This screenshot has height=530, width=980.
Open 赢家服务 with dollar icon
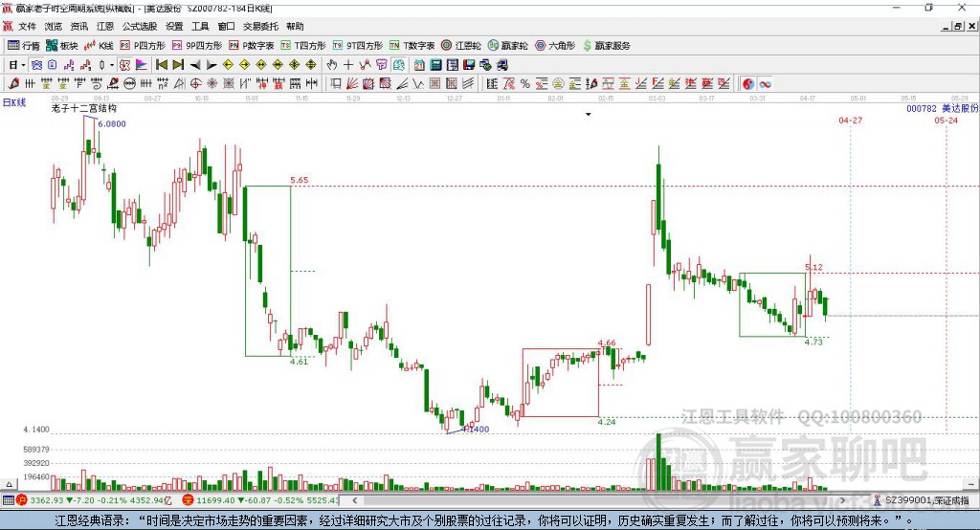click(606, 46)
